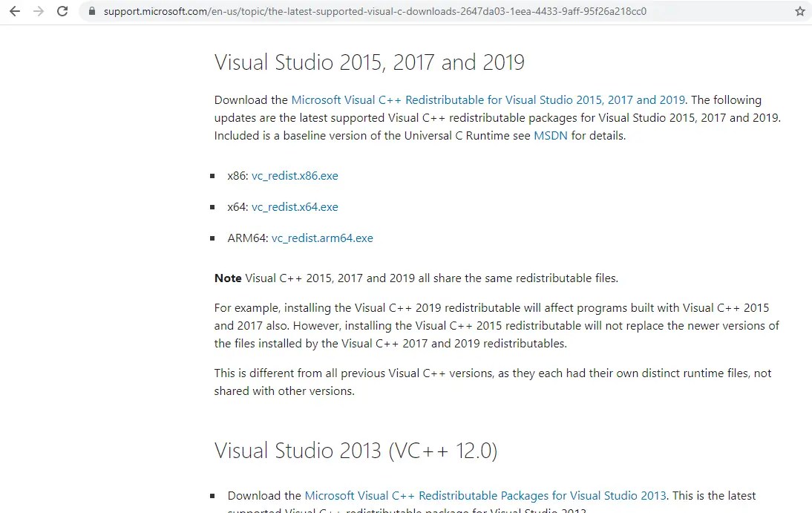The image size is (812, 513).
Task: Bookmark this page with the star
Action: pyautogui.click(x=800, y=11)
